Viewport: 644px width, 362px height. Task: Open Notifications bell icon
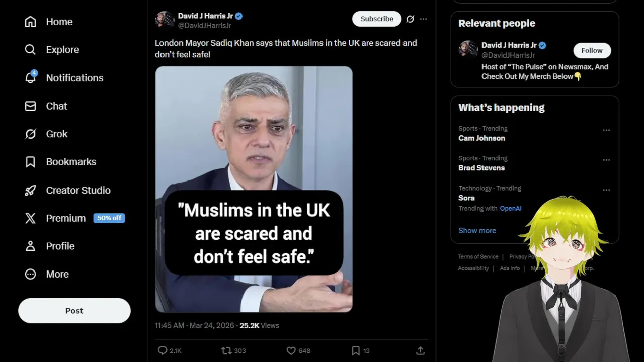coord(31,78)
